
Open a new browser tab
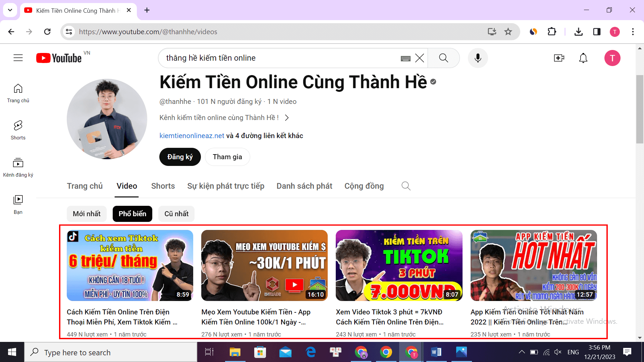click(x=147, y=10)
